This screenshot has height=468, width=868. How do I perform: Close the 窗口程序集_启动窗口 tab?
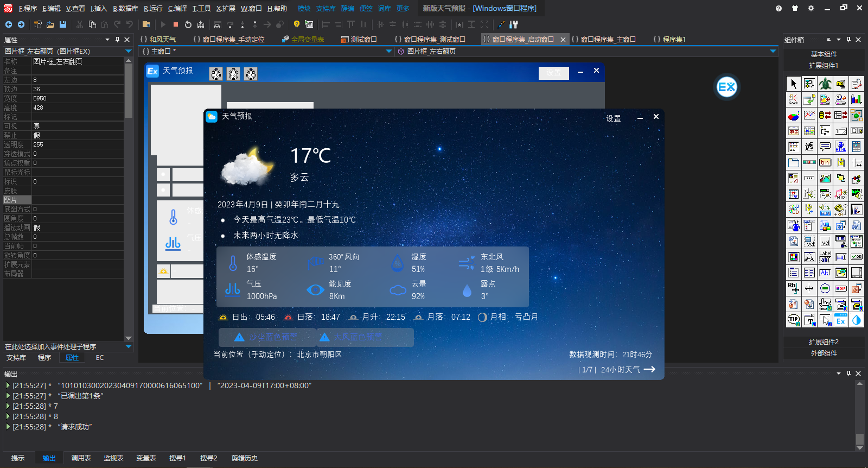563,40
